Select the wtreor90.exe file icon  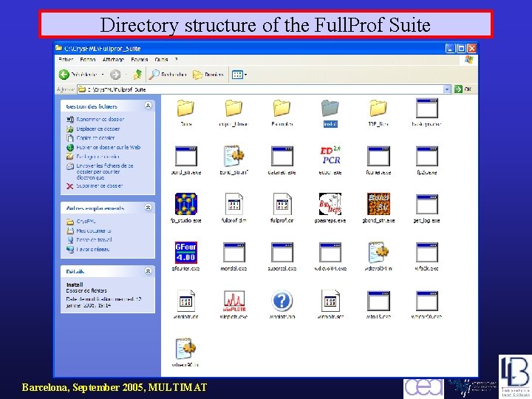coord(427,301)
